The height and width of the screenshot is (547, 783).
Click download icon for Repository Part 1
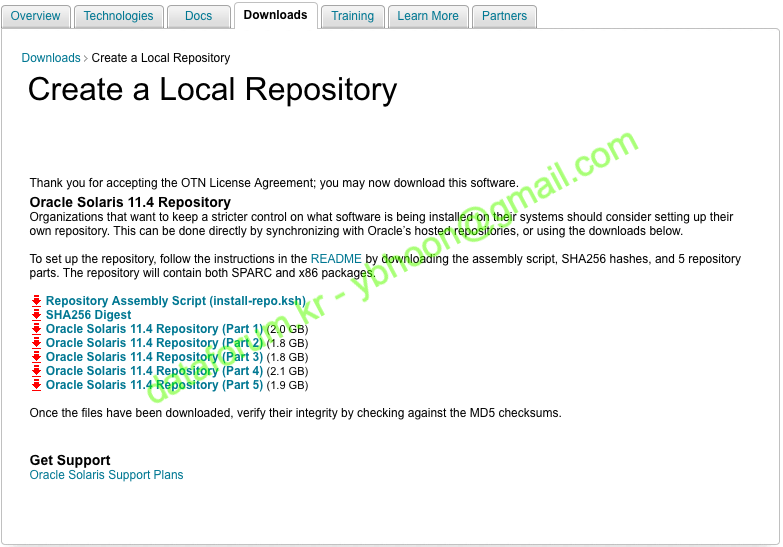(x=36, y=329)
